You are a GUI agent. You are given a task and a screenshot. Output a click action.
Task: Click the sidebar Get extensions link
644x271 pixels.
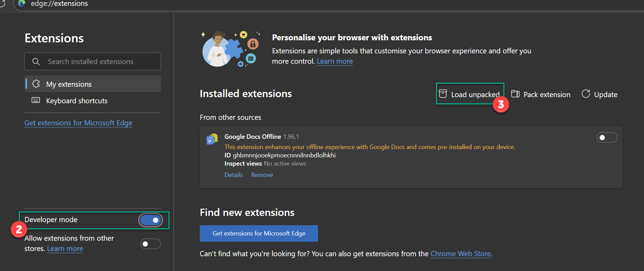tap(78, 123)
